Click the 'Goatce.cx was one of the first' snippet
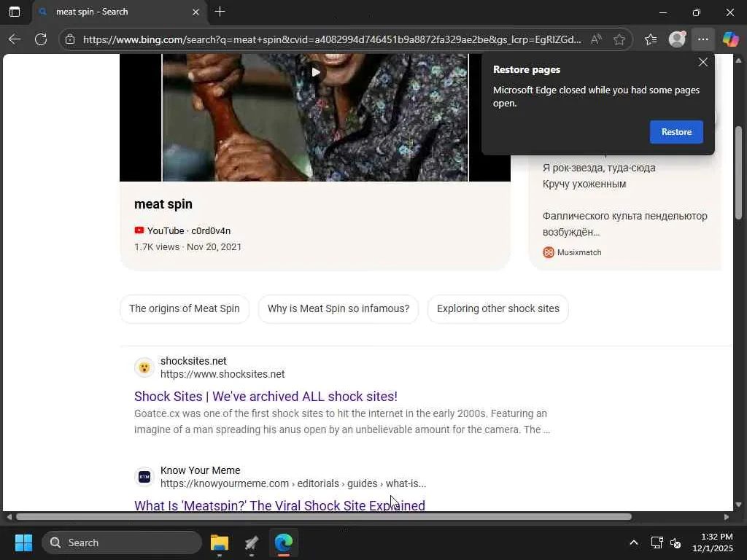This screenshot has height=560, width=747. (342, 421)
